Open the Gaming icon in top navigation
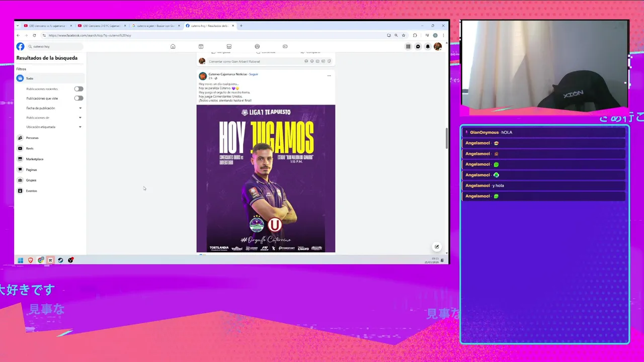 285,46
